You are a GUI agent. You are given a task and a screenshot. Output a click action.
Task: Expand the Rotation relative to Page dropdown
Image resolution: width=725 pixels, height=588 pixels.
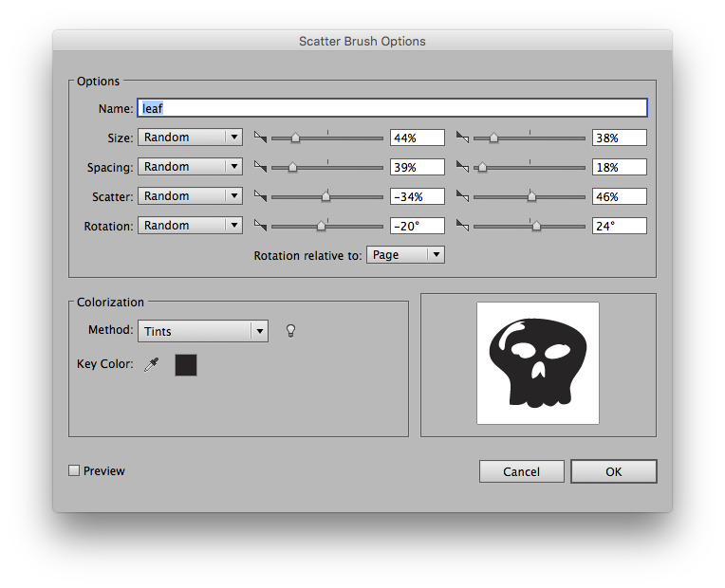[x=405, y=255]
